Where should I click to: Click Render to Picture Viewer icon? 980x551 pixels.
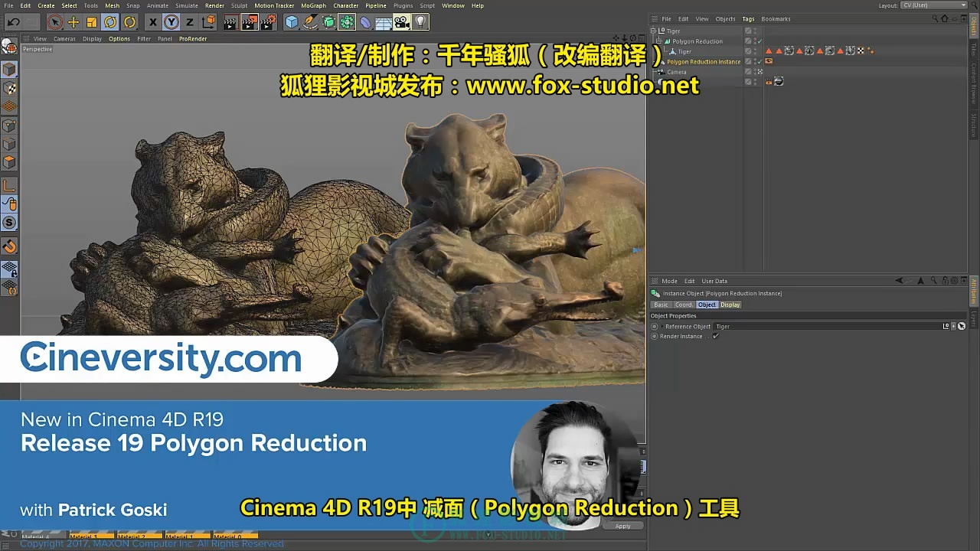tap(250, 22)
